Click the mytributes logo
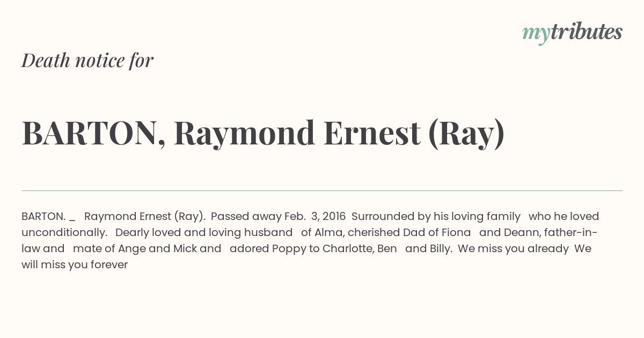644x338 pixels. 572,33
